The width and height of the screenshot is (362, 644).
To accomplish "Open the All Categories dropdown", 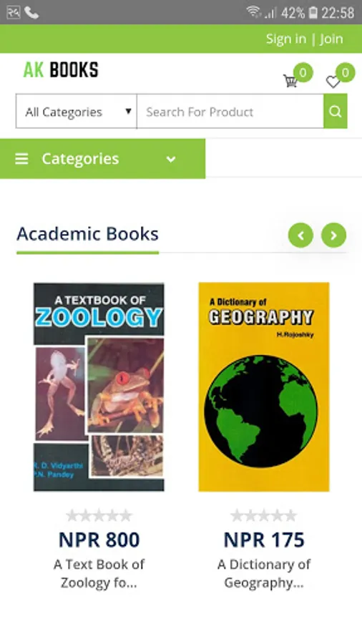I will click(x=77, y=112).
